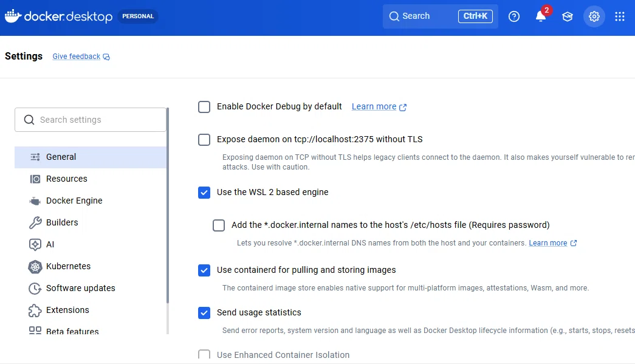Click the Ctrl+K shortcut button
The width and height of the screenshot is (635, 364).
click(x=475, y=16)
